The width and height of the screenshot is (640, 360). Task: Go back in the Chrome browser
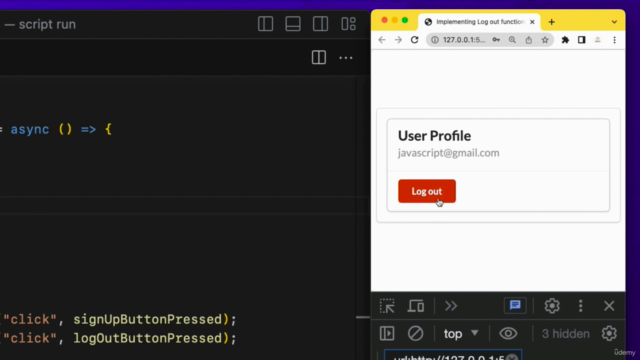pyautogui.click(x=382, y=40)
